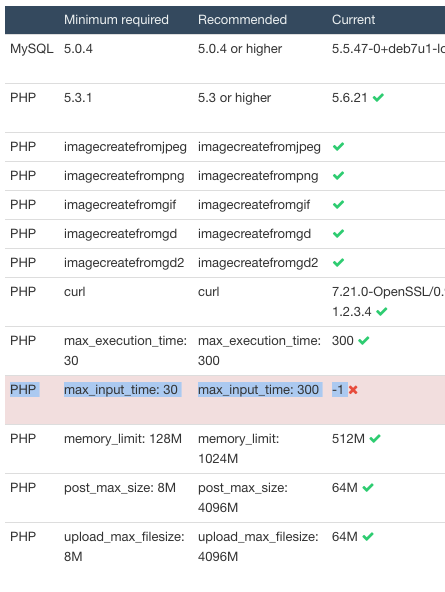Image resolution: width=445 pixels, height=592 pixels.
Task: Click checkmark in the upload_max_filesize row
Action: pyautogui.click(x=368, y=536)
